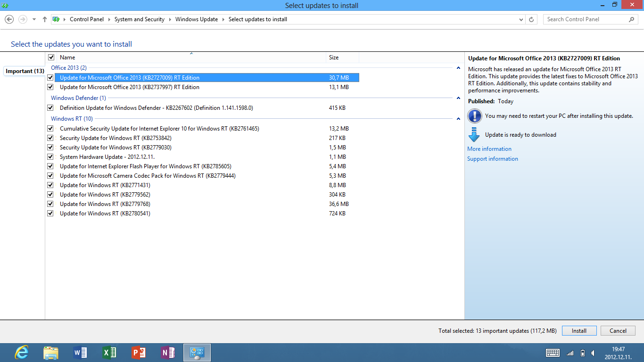Select System and Security in the breadcrumb

[139, 19]
